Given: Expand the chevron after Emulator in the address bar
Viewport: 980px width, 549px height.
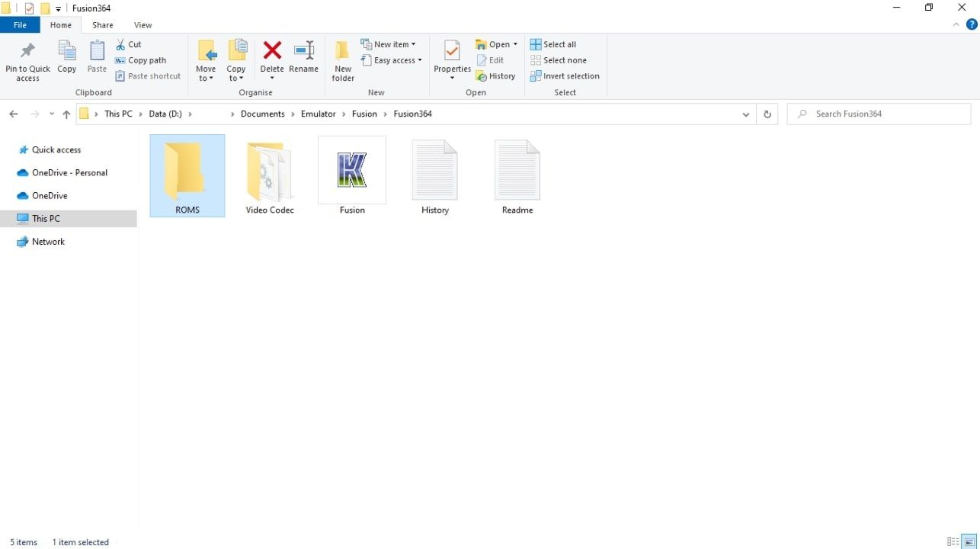Looking at the screenshot, I should pyautogui.click(x=344, y=114).
